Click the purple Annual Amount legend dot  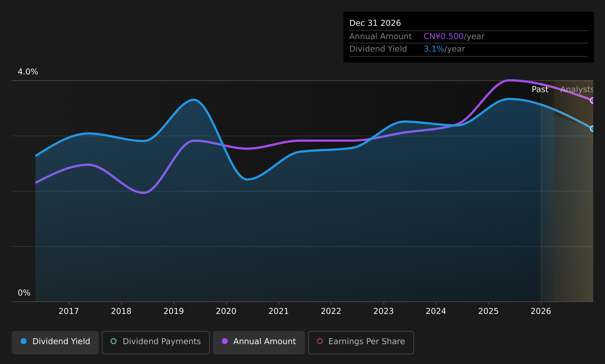(x=224, y=342)
